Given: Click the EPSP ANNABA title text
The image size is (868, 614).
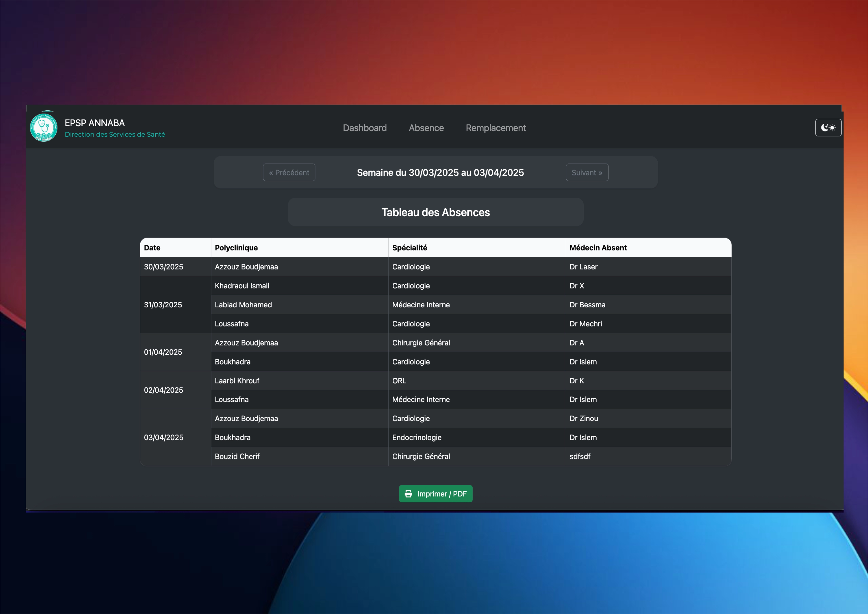Looking at the screenshot, I should [95, 123].
